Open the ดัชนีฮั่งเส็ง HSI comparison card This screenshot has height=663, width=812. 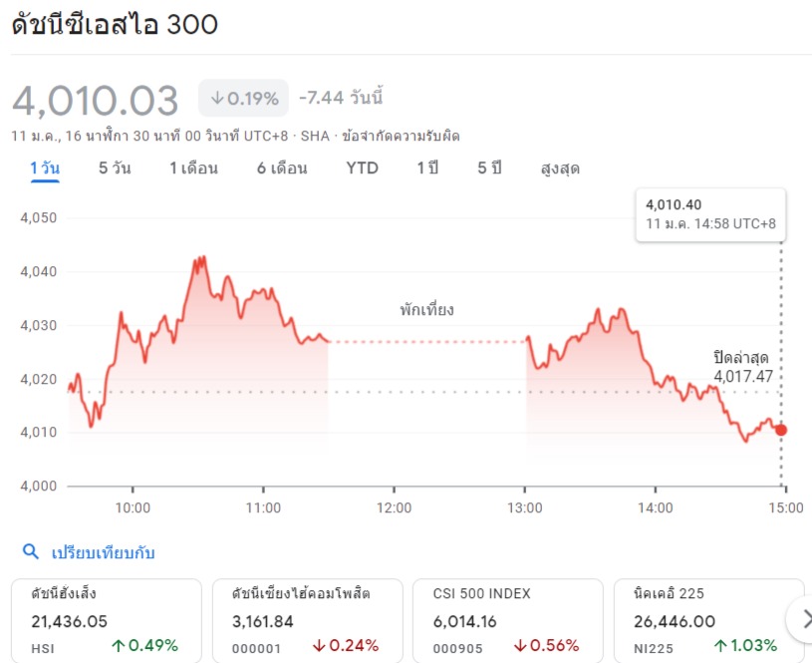[107, 620]
